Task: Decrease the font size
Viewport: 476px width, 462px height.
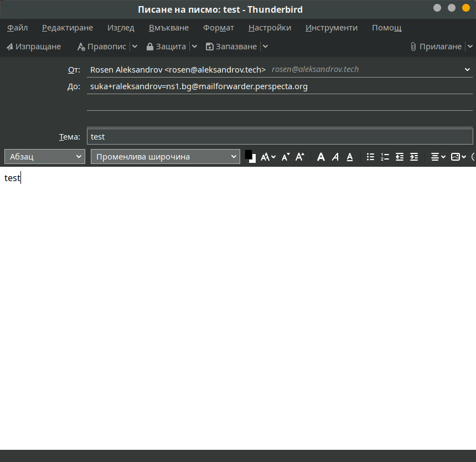Action: click(x=284, y=157)
